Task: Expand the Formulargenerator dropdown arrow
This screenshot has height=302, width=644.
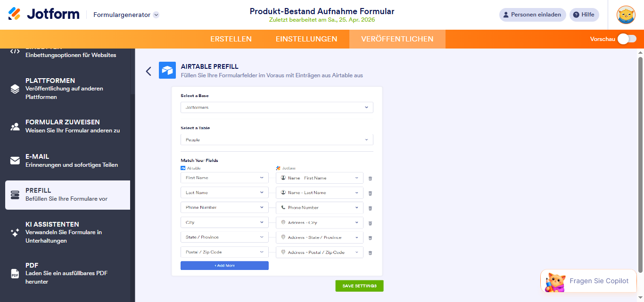Action: pyautogui.click(x=156, y=15)
